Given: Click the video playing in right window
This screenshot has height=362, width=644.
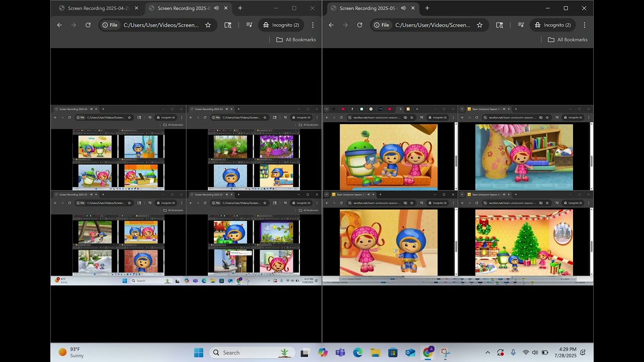Looking at the screenshot, I should point(458,195).
